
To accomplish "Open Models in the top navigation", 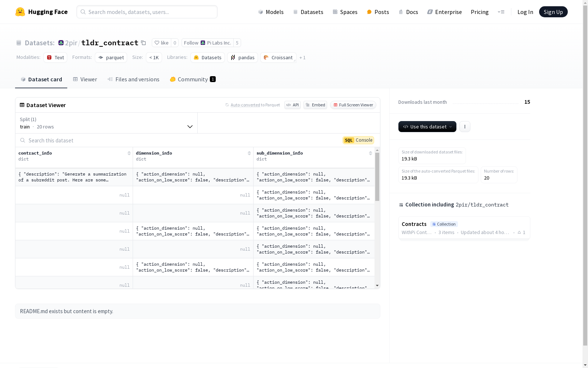I will [x=271, y=12].
